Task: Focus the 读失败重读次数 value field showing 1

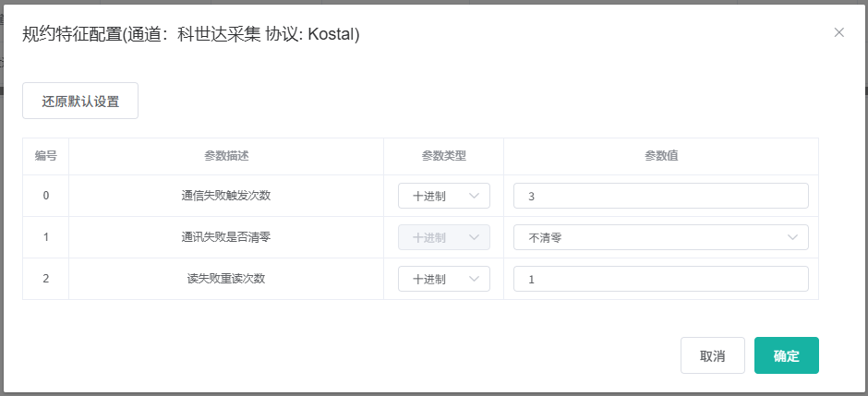Action: (x=660, y=279)
